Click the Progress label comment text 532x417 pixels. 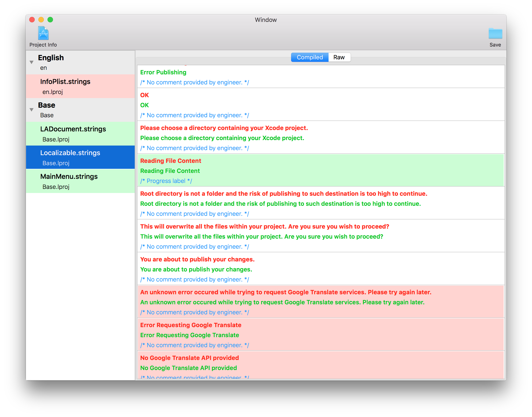(x=166, y=181)
